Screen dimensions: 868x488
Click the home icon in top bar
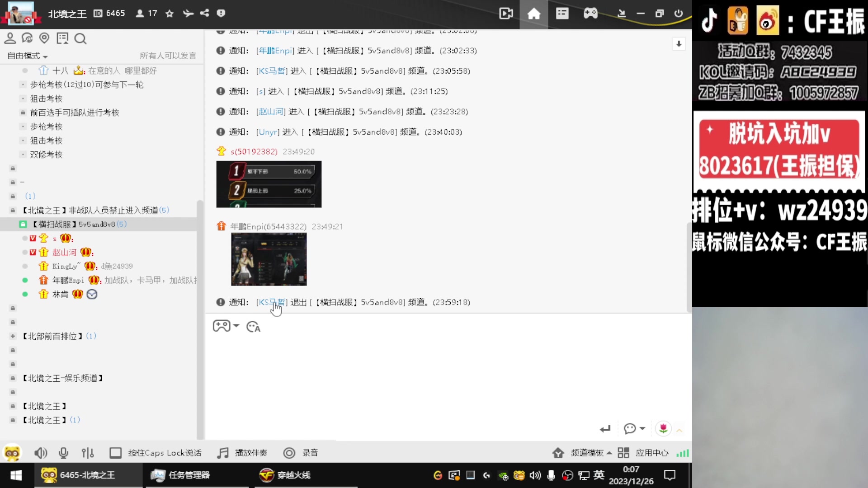(534, 14)
